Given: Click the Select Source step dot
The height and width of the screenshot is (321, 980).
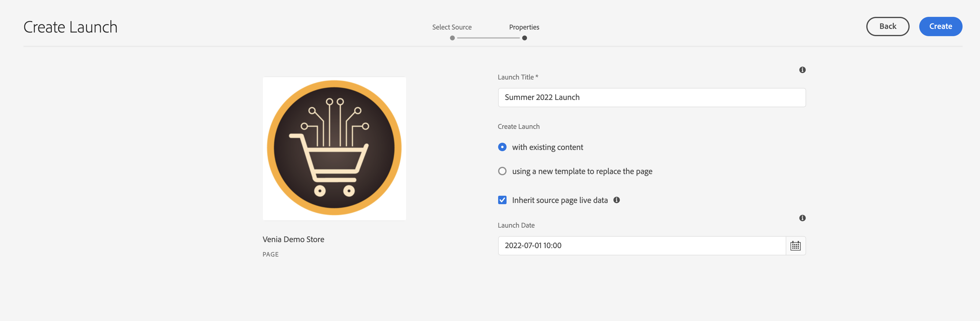Looking at the screenshot, I should click(452, 38).
